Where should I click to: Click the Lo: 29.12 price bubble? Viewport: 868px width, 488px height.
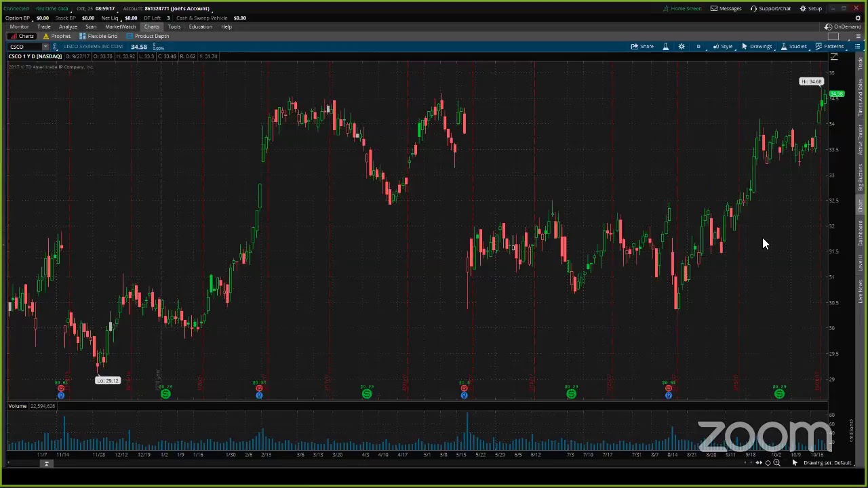(x=108, y=381)
